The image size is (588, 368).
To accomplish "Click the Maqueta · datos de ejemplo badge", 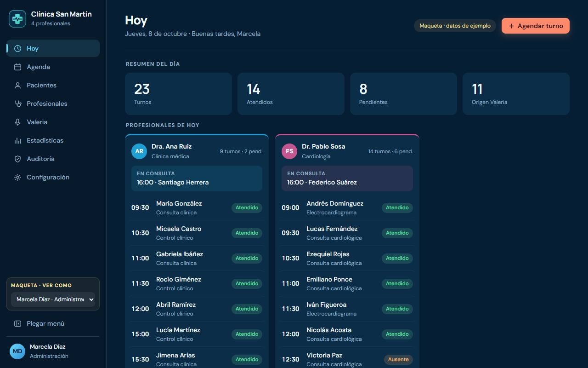I will point(455,26).
